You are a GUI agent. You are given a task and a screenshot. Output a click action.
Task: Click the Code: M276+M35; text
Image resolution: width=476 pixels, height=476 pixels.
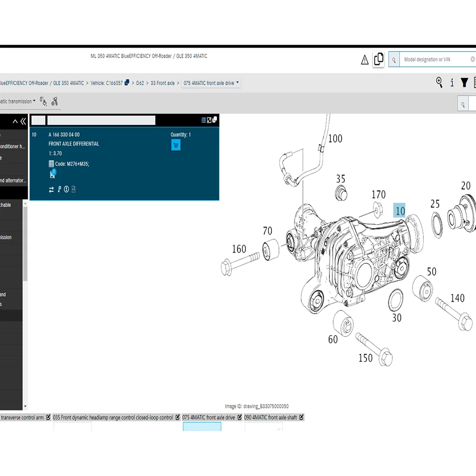pos(72,164)
